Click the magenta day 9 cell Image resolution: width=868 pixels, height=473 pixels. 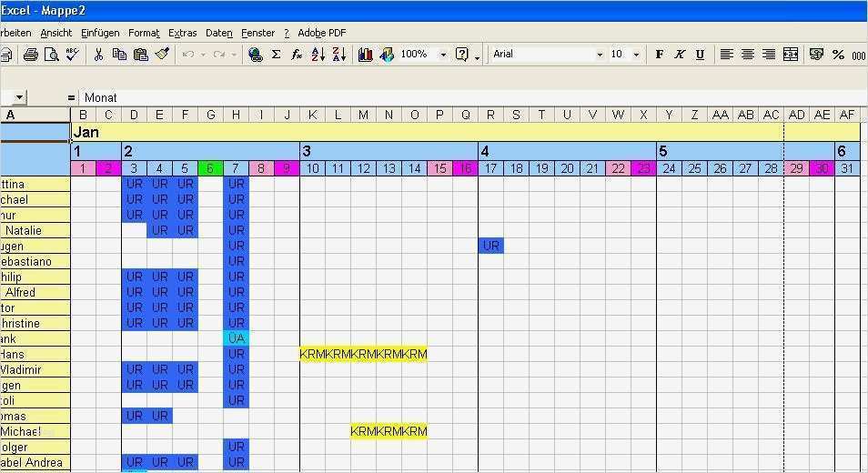[x=287, y=168]
